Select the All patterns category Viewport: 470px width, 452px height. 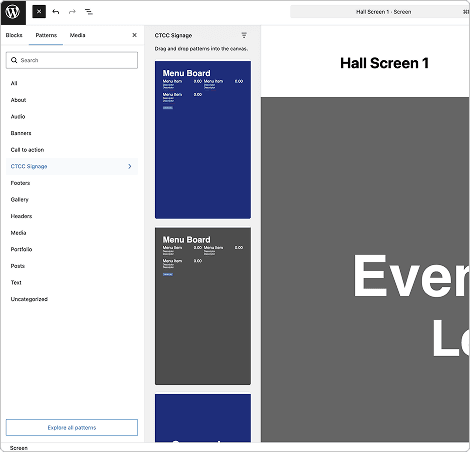pyautogui.click(x=72, y=83)
